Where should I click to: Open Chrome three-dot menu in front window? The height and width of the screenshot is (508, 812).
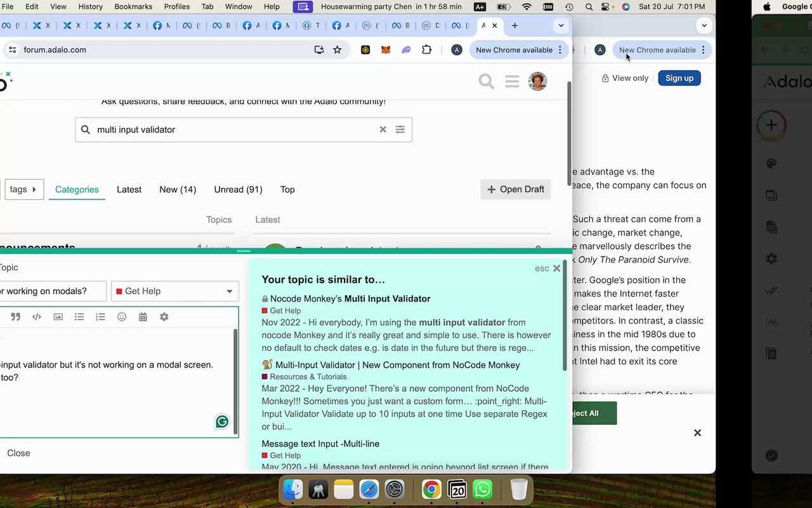pos(560,50)
